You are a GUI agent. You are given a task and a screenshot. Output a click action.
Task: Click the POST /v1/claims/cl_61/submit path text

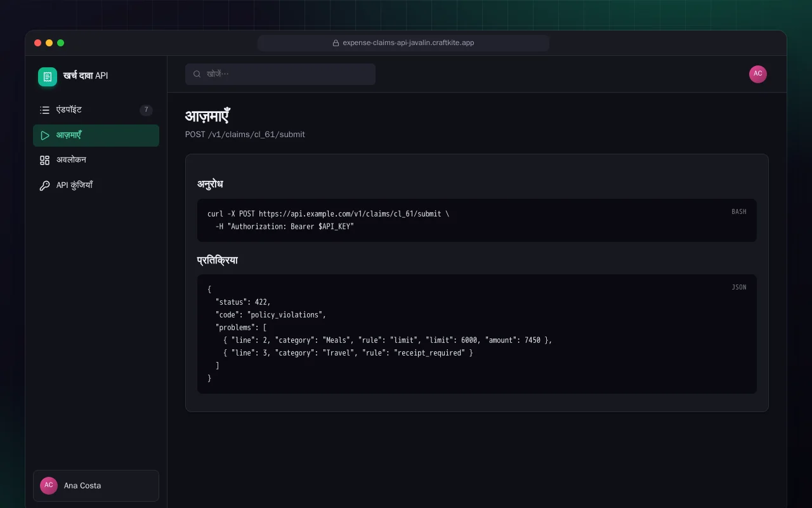[245, 135]
